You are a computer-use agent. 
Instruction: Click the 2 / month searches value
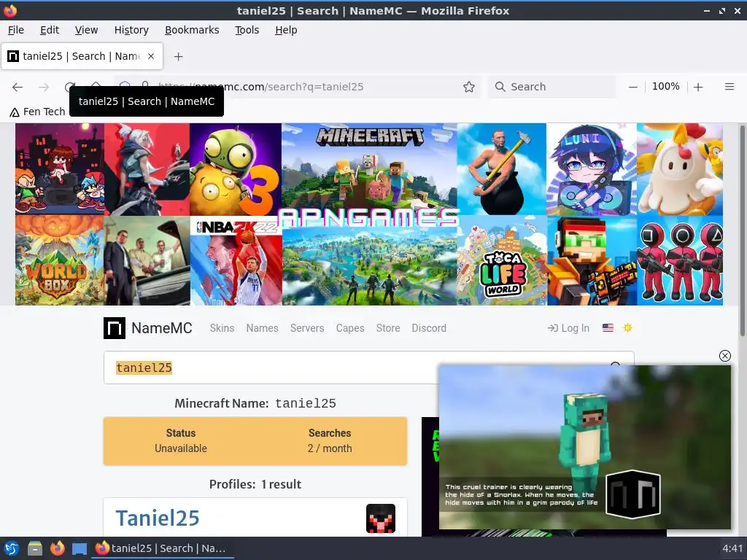pos(330,448)
